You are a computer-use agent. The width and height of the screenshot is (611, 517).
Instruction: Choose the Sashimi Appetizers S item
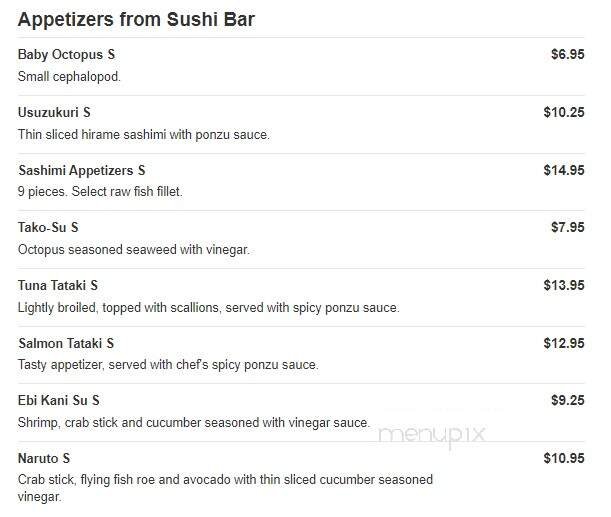pyautogui.click(x=82, y=171)
